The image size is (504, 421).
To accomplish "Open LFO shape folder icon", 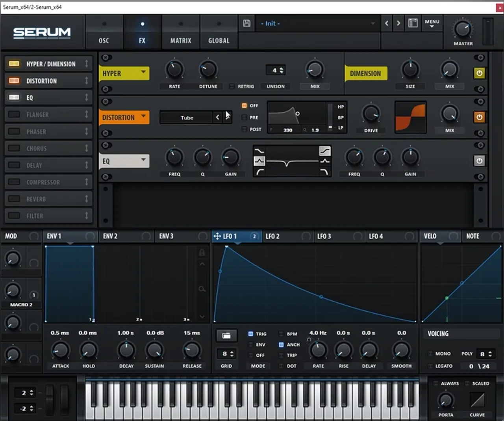I will point(226,335).
